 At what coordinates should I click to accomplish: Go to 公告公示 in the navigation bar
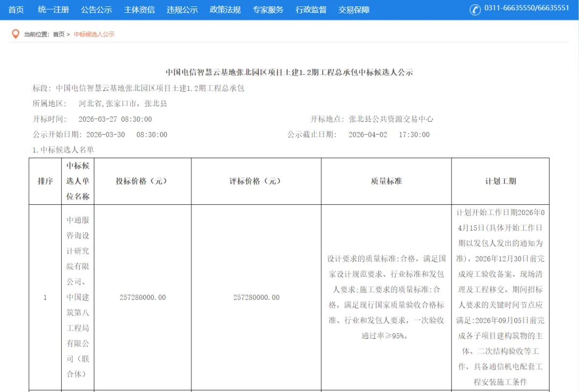96,10
